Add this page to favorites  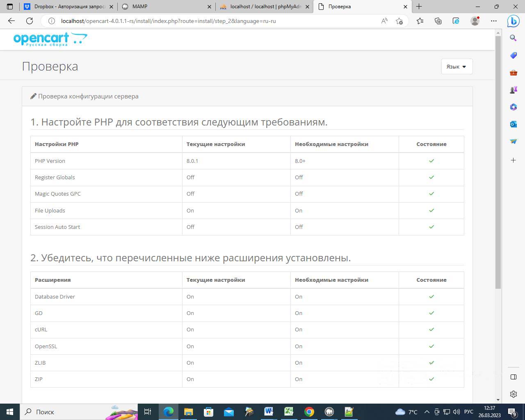click(x=399, y=21)
